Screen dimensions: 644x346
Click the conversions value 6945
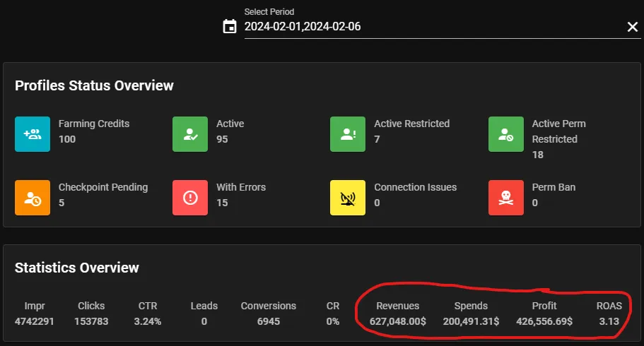click(269, 322)
